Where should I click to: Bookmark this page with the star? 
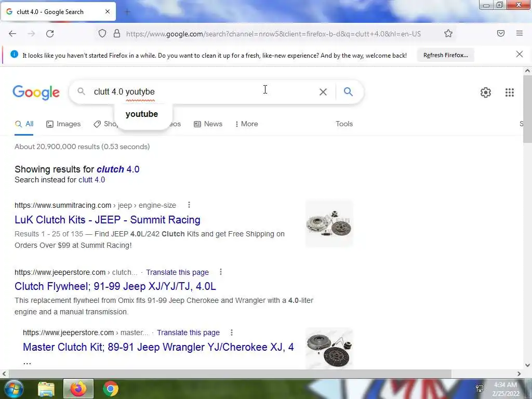[x=448, y=34]
